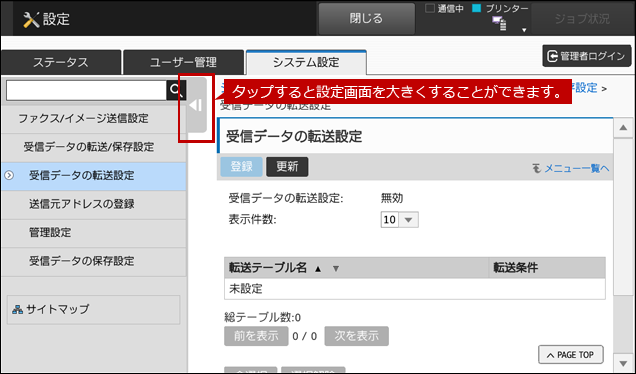This screenshot has height=374, width=636.
Task: Collapse the left menu with arrow tab
Action: pos(197,105)
